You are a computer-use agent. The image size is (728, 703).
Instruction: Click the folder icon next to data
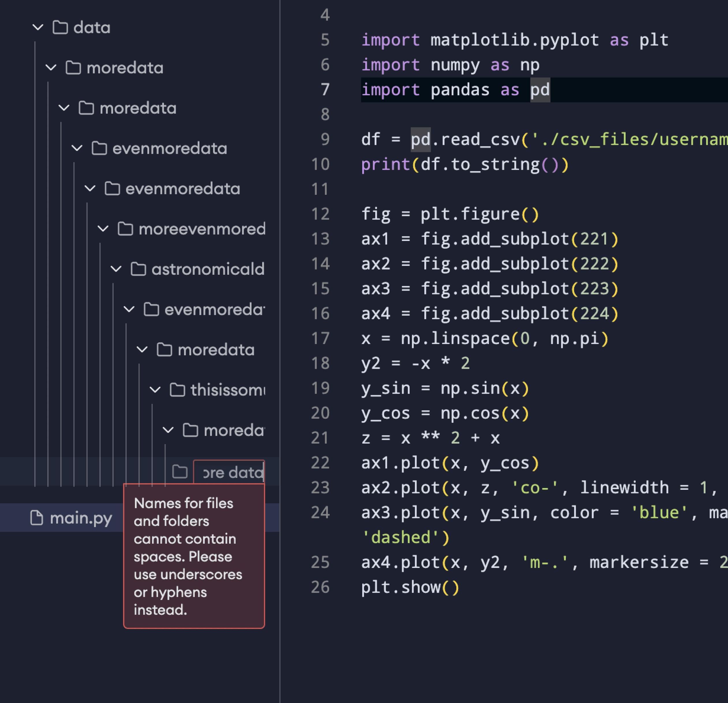(x=60, y=27)
